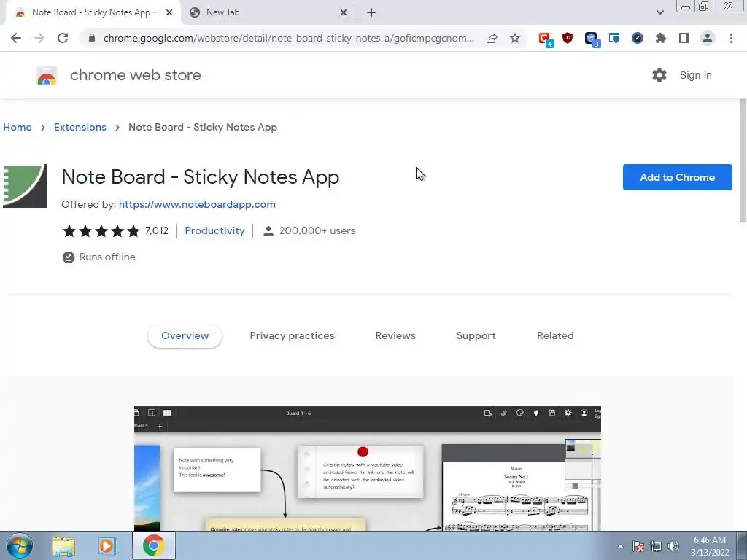
Task: Go to Home breadcrumb link
Action: point(18,127)
